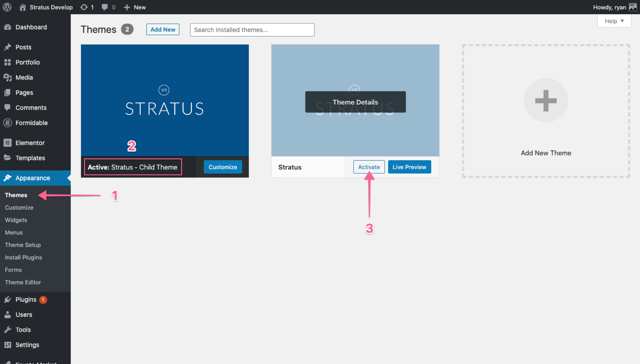Click Customize on the active child theme

coord(223,167)
